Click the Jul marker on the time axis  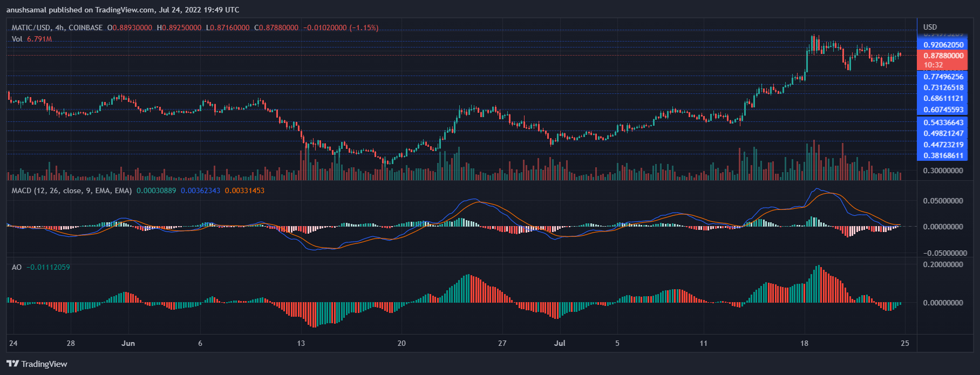pos(560,343)
